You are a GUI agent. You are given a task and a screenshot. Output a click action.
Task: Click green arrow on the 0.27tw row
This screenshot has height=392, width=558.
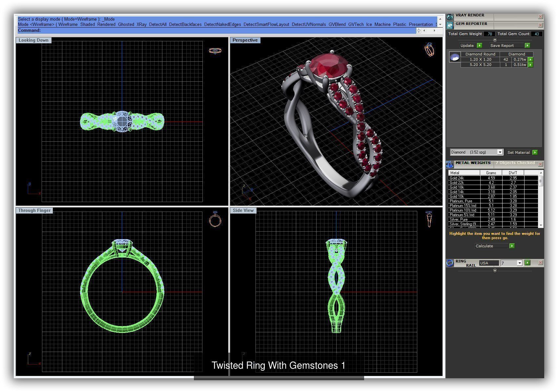coord(530,60)
